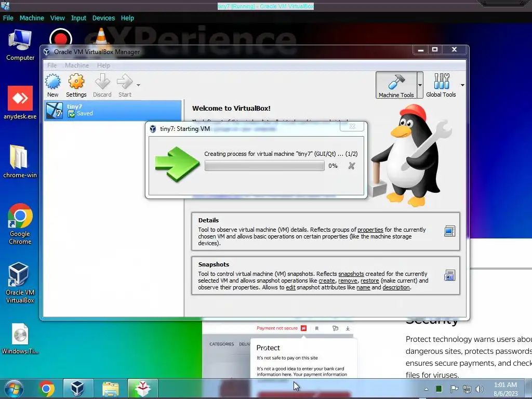Click the Payment not secure indicator in browser

click(281, 328)
